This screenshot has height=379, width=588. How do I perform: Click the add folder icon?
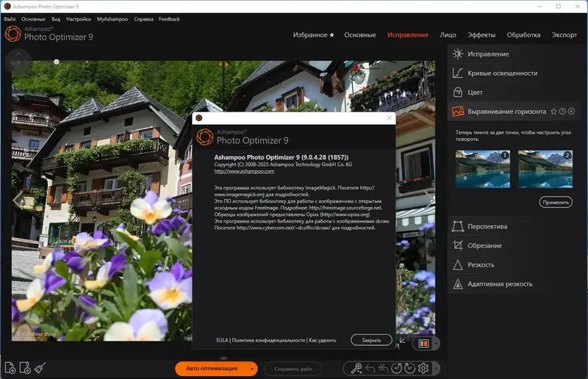click(x=25, y=368)
